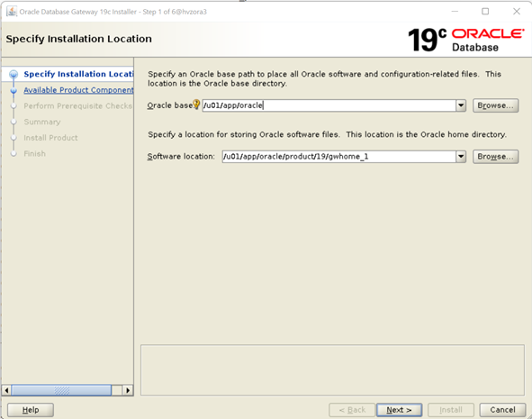Screen dimensions: 532x419
Task: Click the sidebar horizontal scrollbar thumb
Action: (61, 390)
